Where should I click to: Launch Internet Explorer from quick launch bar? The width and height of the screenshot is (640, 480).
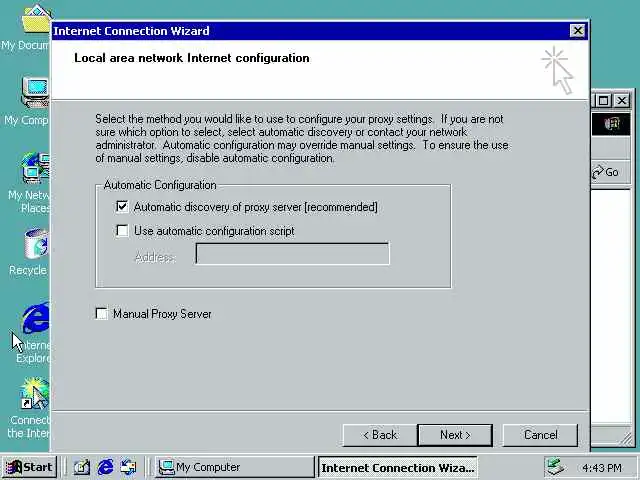105,467
